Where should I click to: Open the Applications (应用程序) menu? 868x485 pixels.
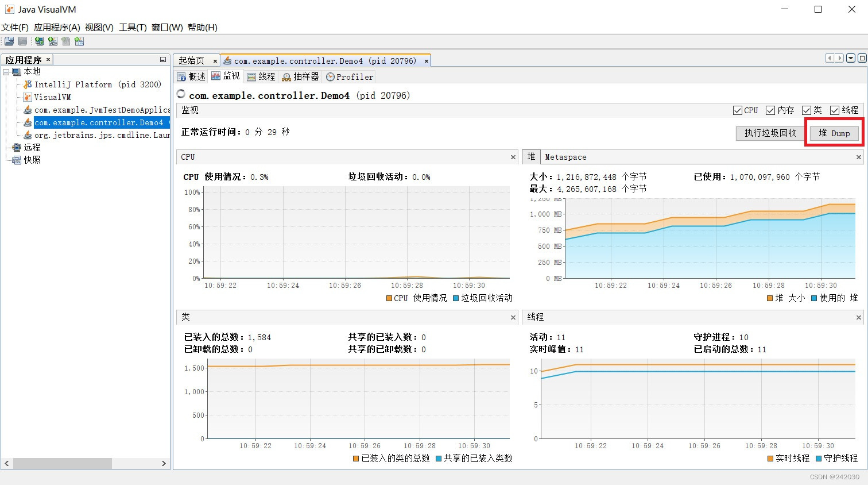57,28
